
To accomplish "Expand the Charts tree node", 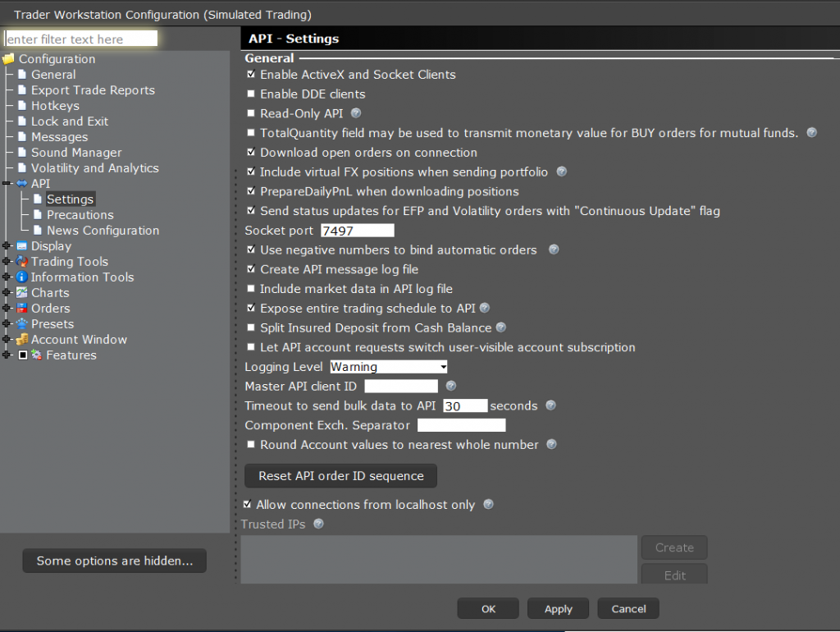I will (7, 293).
